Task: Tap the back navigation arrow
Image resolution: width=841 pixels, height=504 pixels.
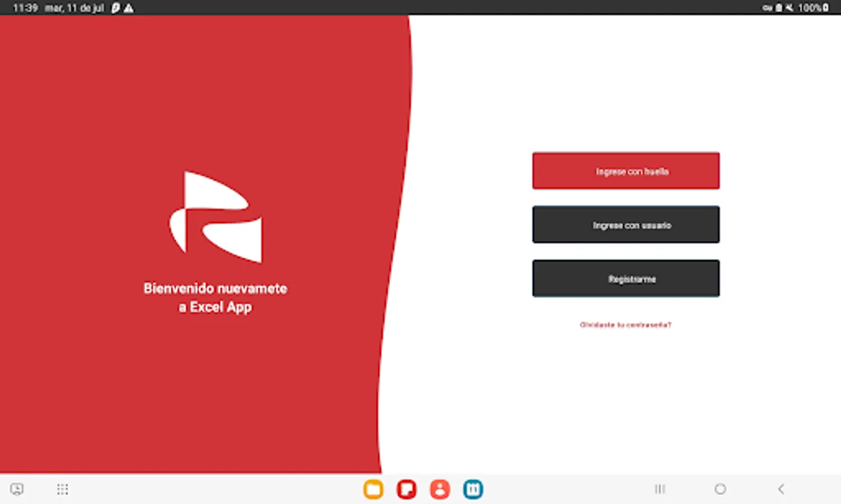Action: pyautogui.click(x=781, y=489)
